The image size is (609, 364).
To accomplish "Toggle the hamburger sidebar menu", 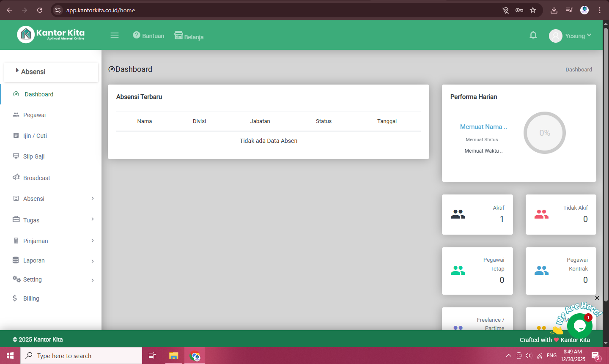I will pyautogui.click(x=115, y=36).
